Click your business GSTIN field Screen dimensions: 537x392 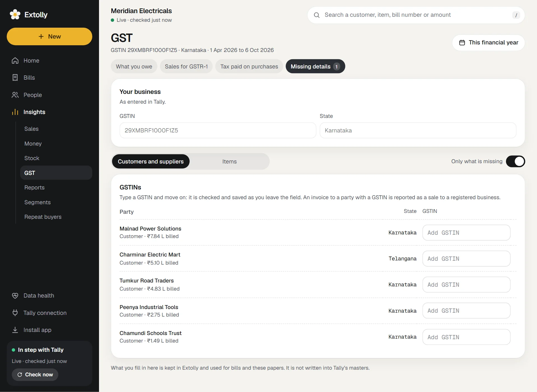(218, 130)
